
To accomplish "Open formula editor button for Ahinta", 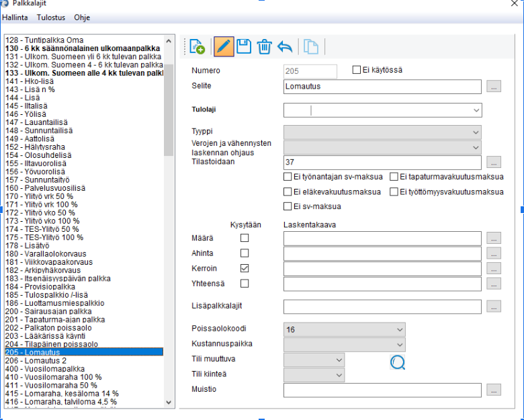I will click(494, 253).
